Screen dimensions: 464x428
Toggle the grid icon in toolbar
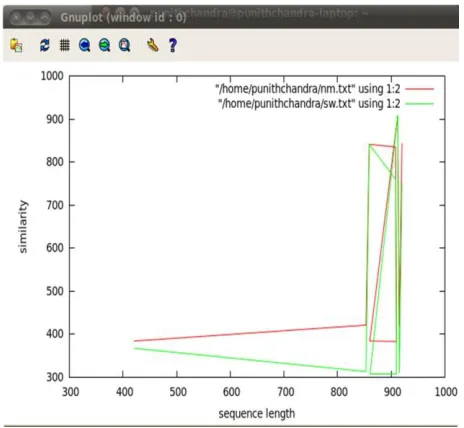(65, 45)
